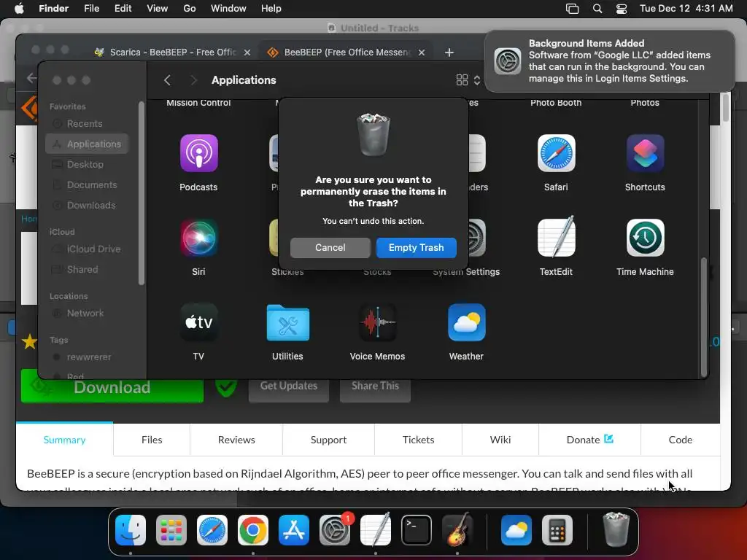Open System Settings from the Dock
Screen dimensions: 747x560
(x=334, y=530)
